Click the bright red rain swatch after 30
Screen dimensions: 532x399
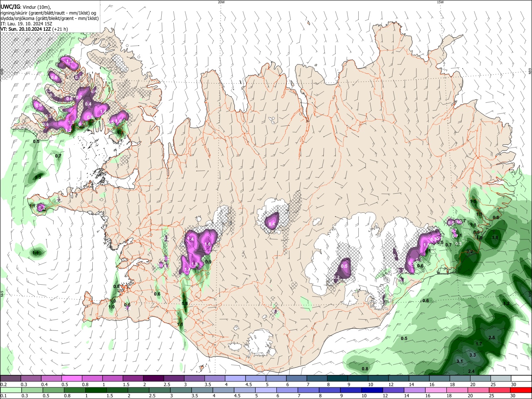click(521, 390)
